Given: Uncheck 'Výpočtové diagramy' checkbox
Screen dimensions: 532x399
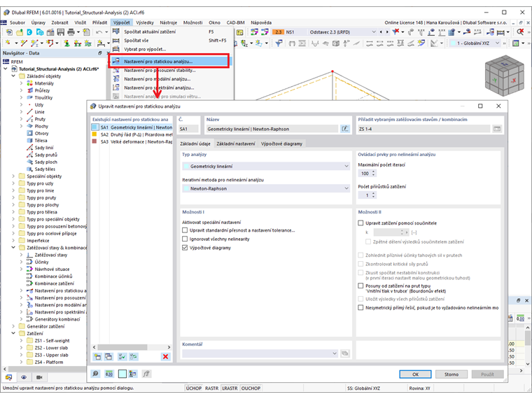Looking at the screenshot, I should pos(185,248).
